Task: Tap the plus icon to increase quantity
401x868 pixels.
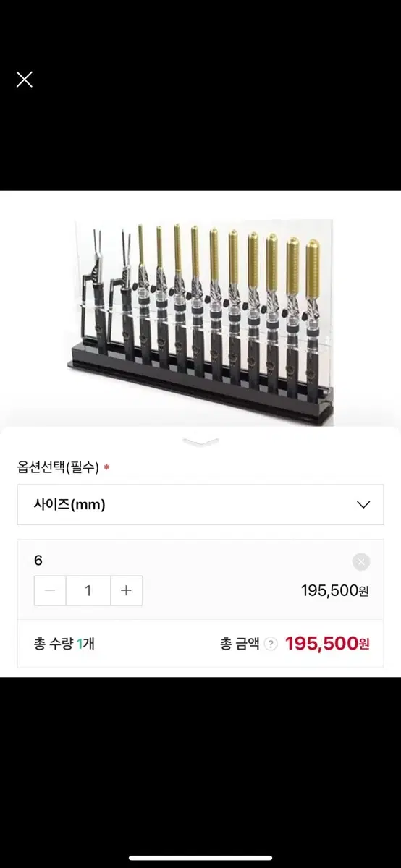Action: point(126,590)
